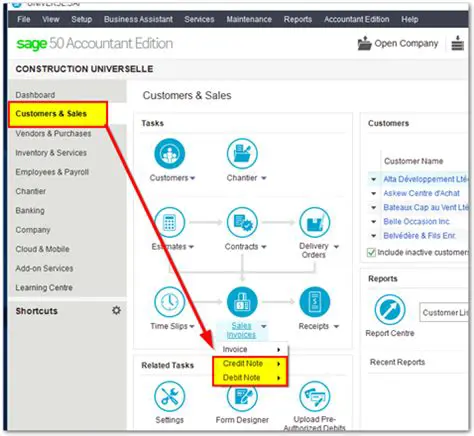Open the Chantier task icon

pyautogui.click(x=242, y=154)
